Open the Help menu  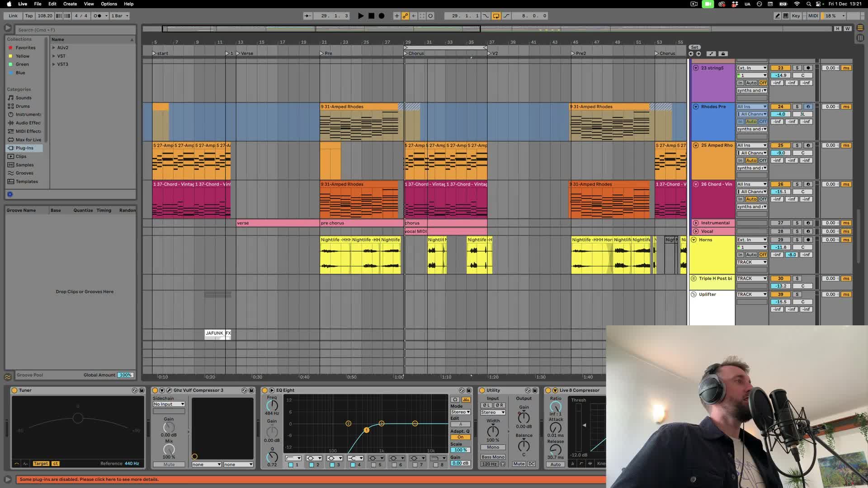click(129, 4)
